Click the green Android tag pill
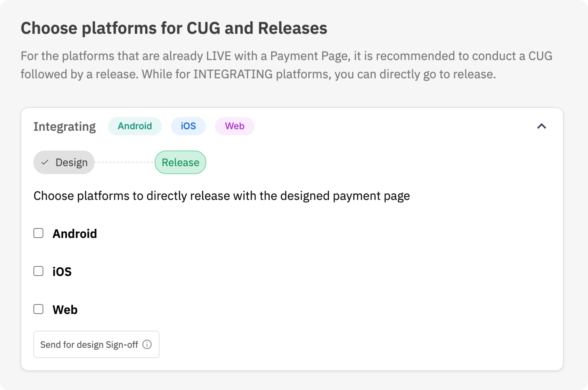The image size is (588, 390). pos(135,126)
